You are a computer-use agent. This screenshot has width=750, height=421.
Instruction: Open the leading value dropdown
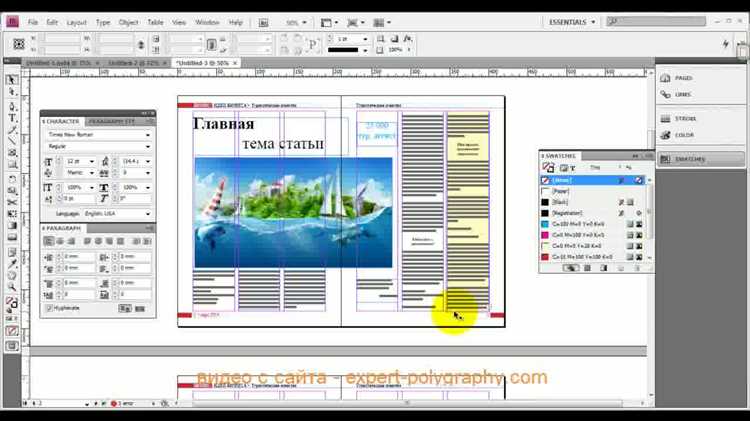pos(147,162)
